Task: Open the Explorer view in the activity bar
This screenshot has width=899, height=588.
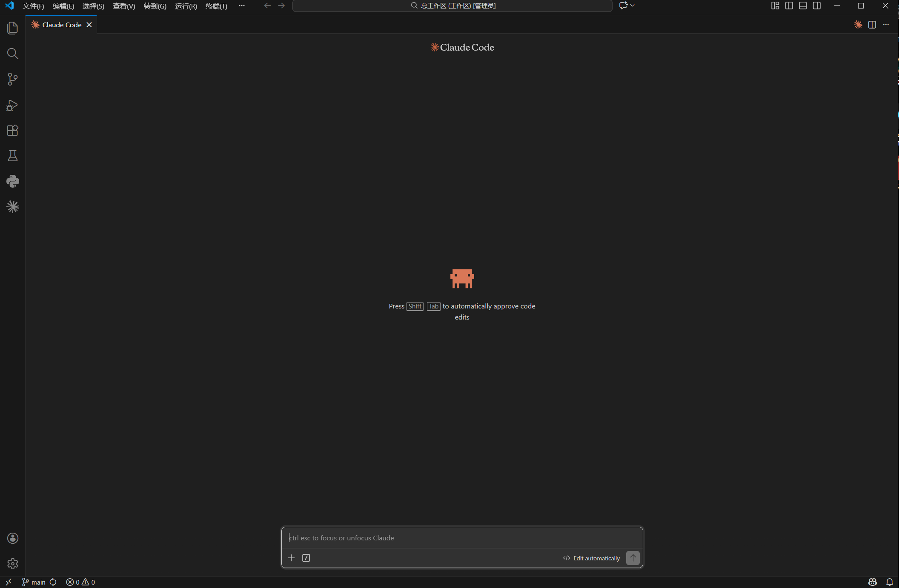Action: coord(13,28)
